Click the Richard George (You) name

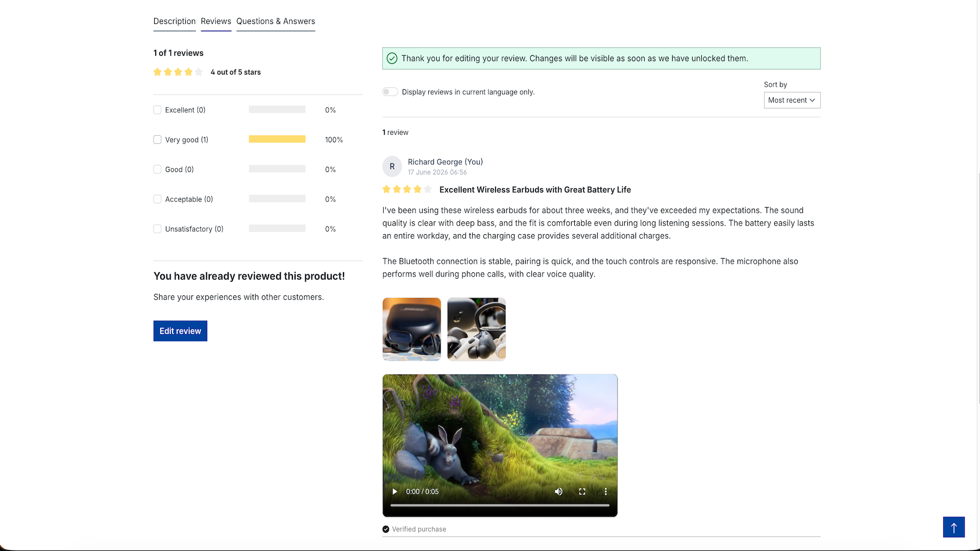point(445,162)
